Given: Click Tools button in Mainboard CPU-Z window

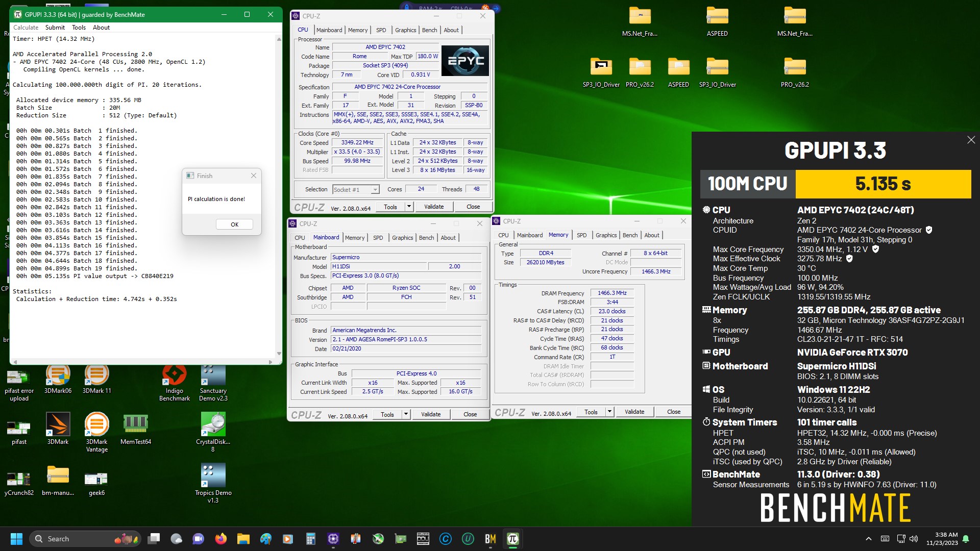Looking at the screenshot, I should point(387,414).
